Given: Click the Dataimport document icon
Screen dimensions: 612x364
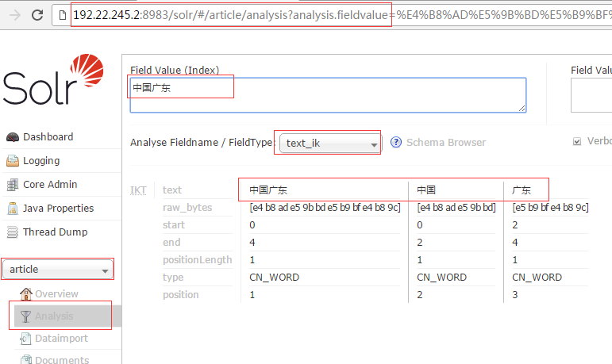Looking at the screenshot, I should pyautogui.click(x=25, y=339).
